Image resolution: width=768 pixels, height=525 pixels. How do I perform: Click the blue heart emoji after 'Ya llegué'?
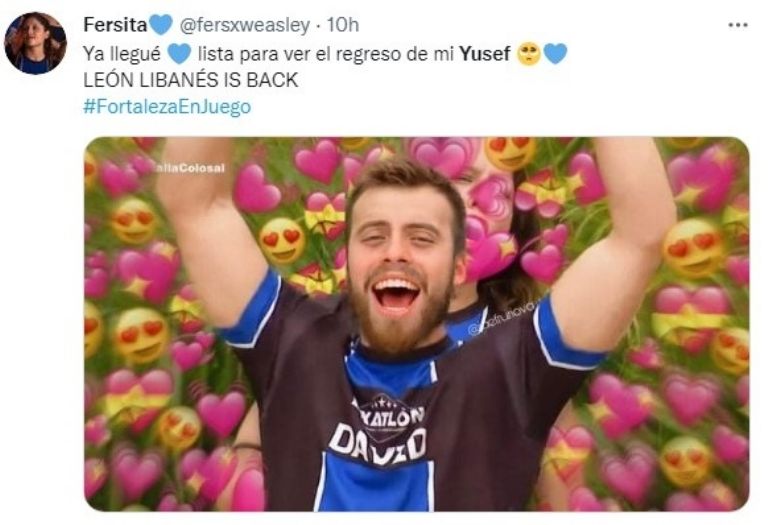click(x=179, y=53)
